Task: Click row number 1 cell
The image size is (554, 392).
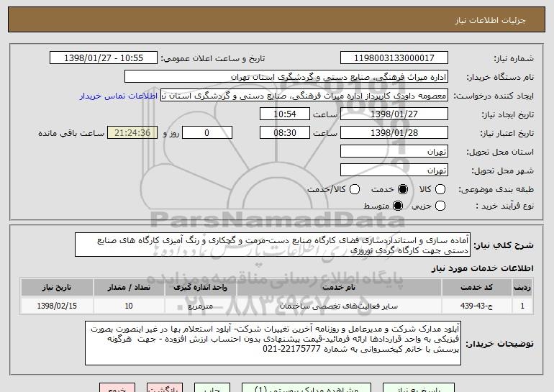Action: (x=522, y=306)
